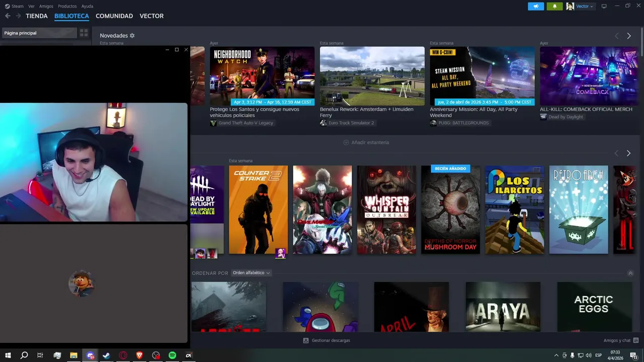This screenshot has height=362, width=644.
Task: Open the Windows action center notifications
Action: tap(633, 355)
